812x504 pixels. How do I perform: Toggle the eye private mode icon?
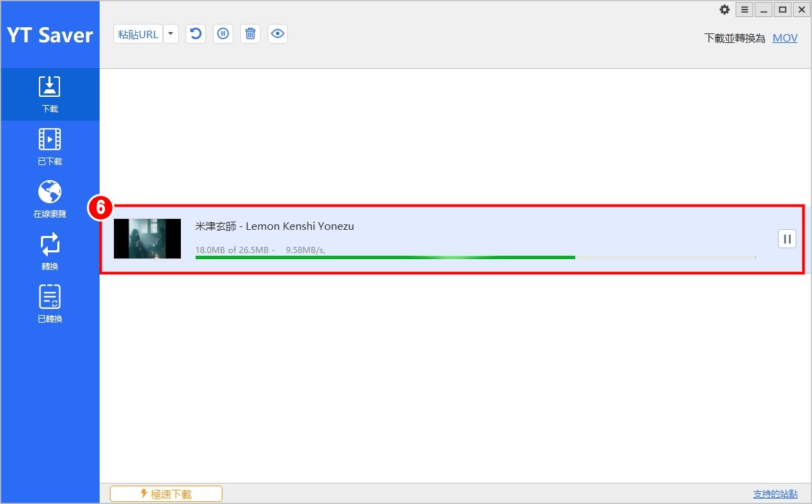coord(278,33)
